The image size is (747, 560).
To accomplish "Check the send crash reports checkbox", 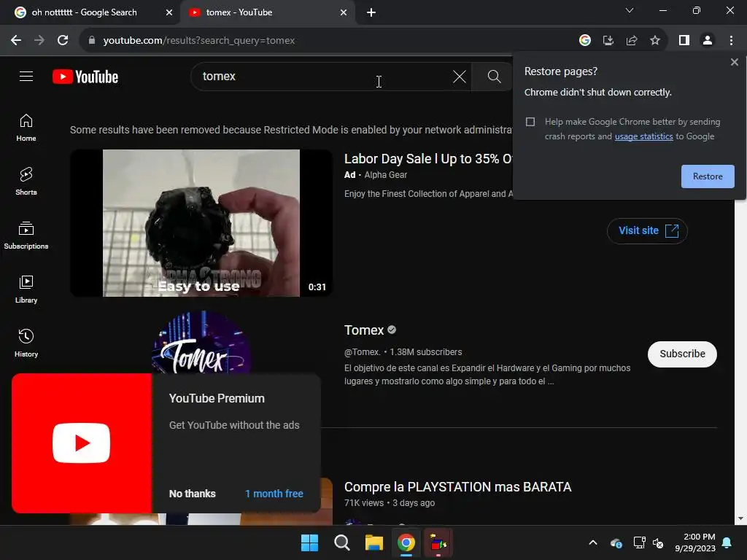I will click(530, 122).
